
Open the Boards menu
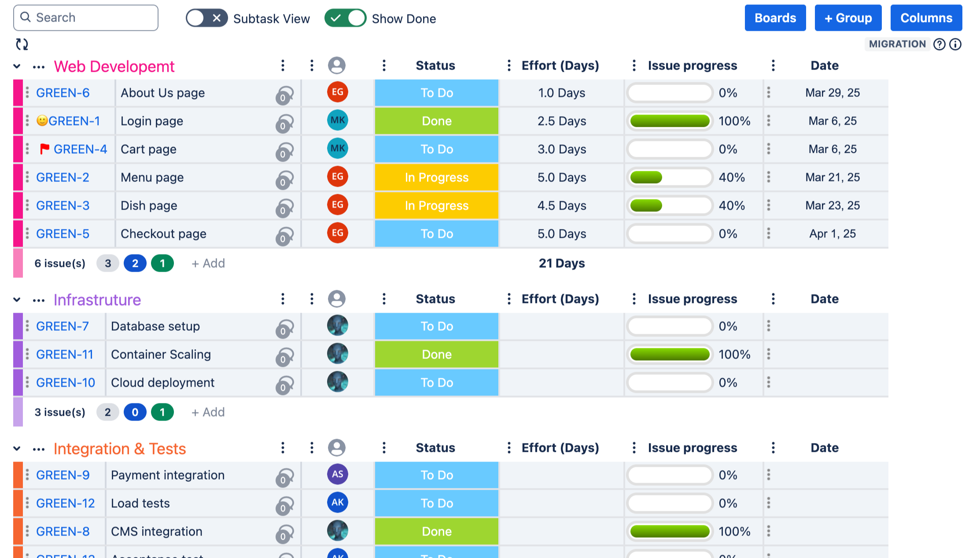(x=775, y=18)
